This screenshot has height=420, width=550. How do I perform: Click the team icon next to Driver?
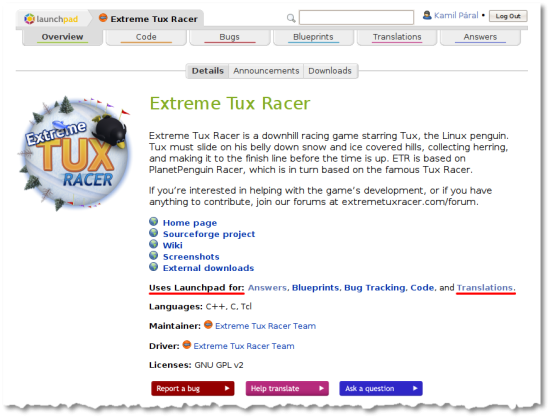(187, 345)
